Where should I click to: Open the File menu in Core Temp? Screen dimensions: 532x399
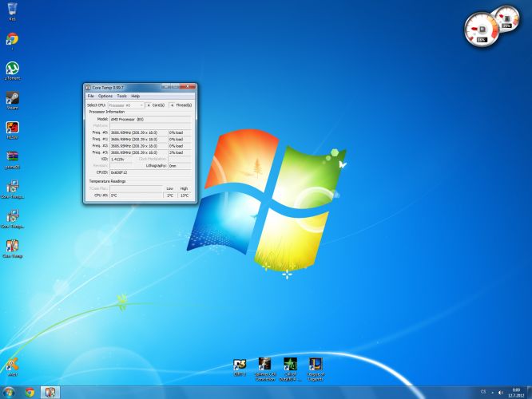click(x=90, y=97)
